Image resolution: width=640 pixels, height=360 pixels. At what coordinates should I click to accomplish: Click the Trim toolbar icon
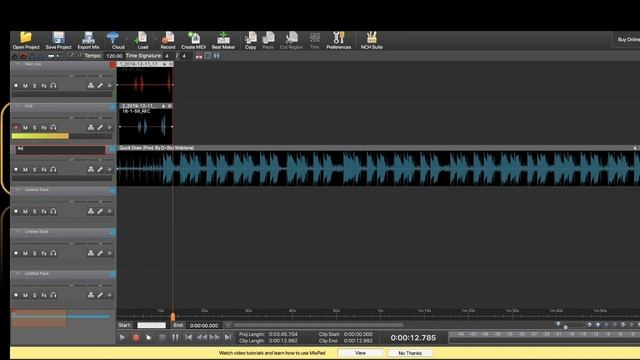(315, 40)
